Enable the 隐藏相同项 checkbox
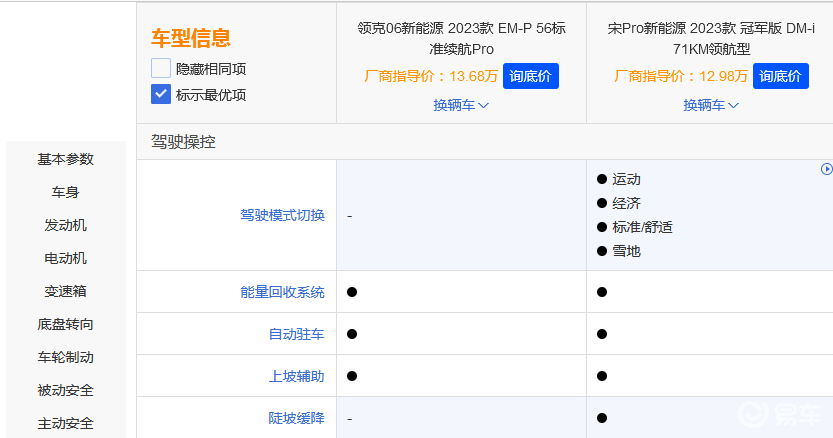This screenshot has width=833, height=438. point(161,69)
